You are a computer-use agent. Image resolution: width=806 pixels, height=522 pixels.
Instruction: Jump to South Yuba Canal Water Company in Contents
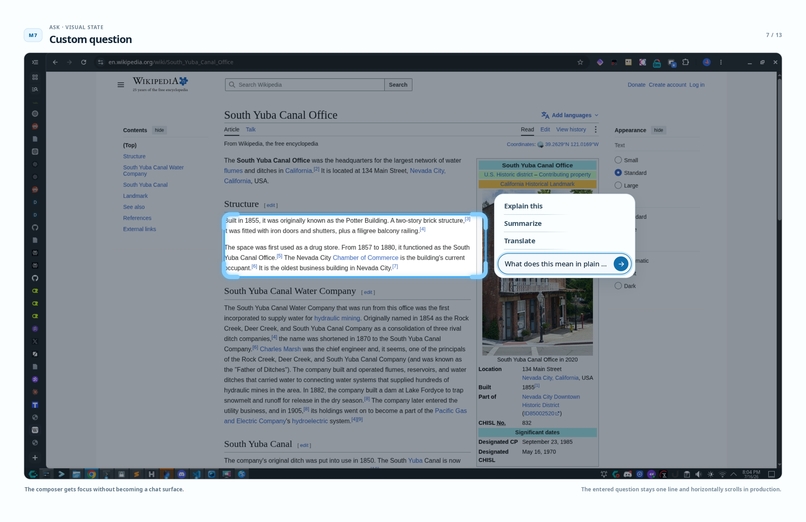153,171
